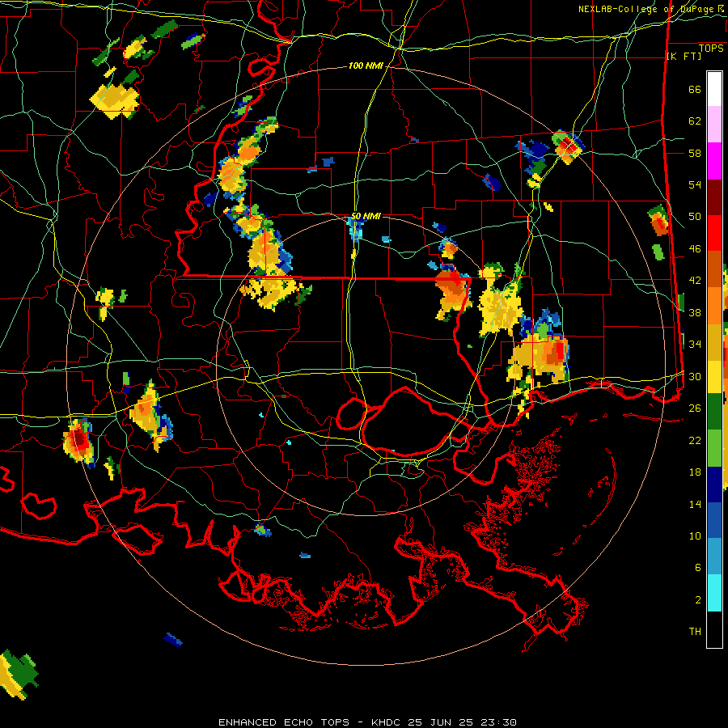Pick the black TH swatch at scale bottom
The image size is (728, 728).
click(x=714, y=629)
